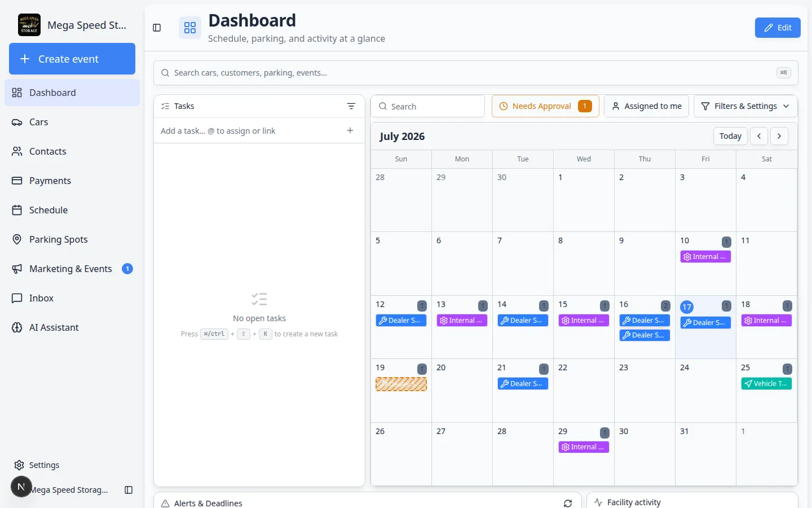Open Dealer event on July 14
Viewport: 812px width, 508px height.
pyautogui.click(x=523, y=321)
